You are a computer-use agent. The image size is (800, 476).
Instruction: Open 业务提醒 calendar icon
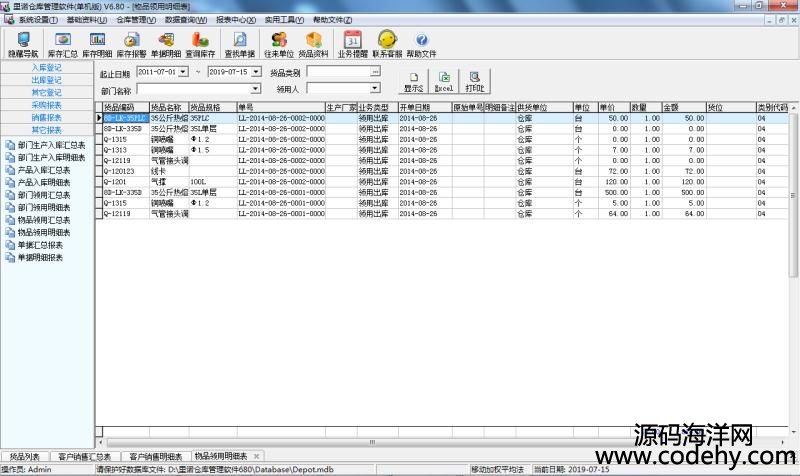point(353,44)
